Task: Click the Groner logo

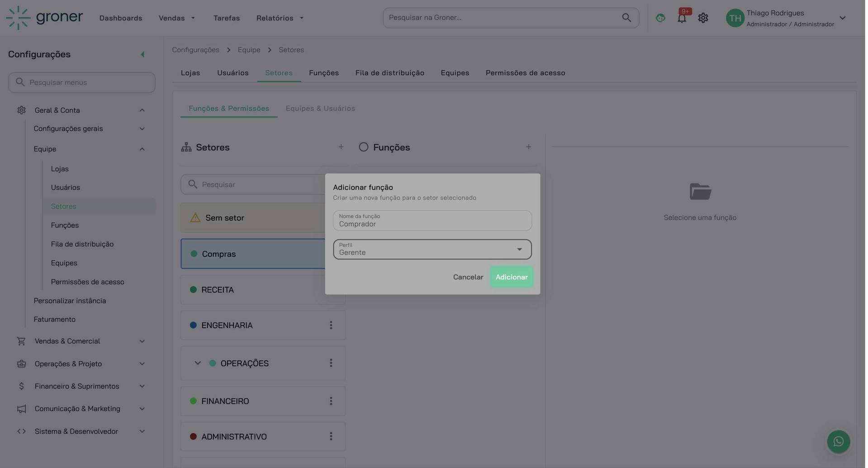Action: click(44, 18)
